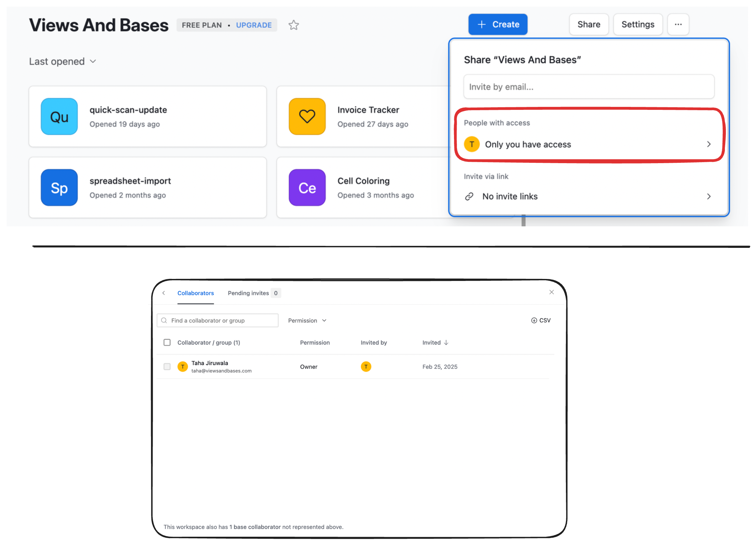Toggle the select-all collaborators checkbox

tap(167, 342)
